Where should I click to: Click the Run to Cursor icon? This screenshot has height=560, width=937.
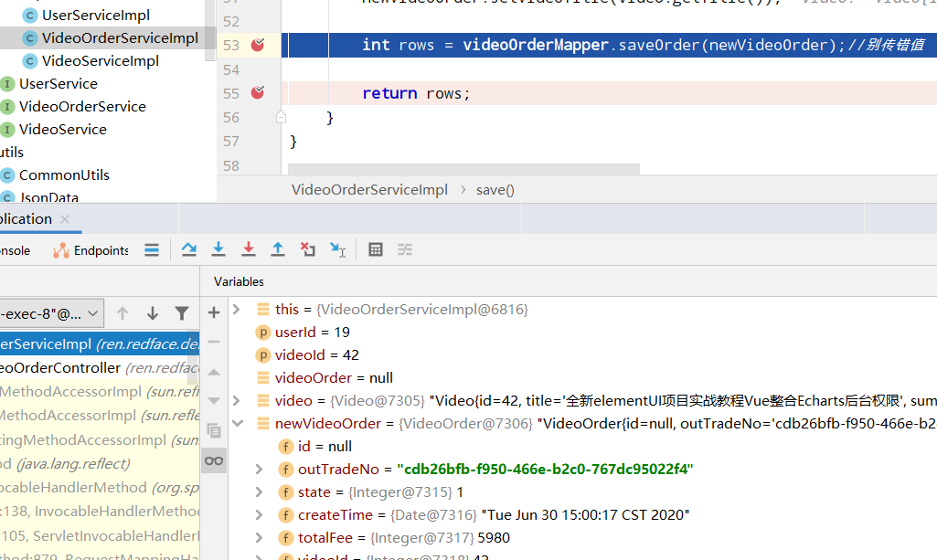click(337, 248)
